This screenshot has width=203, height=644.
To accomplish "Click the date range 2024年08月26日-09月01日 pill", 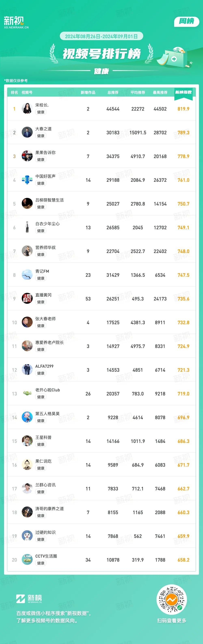I will pos(101,36).
